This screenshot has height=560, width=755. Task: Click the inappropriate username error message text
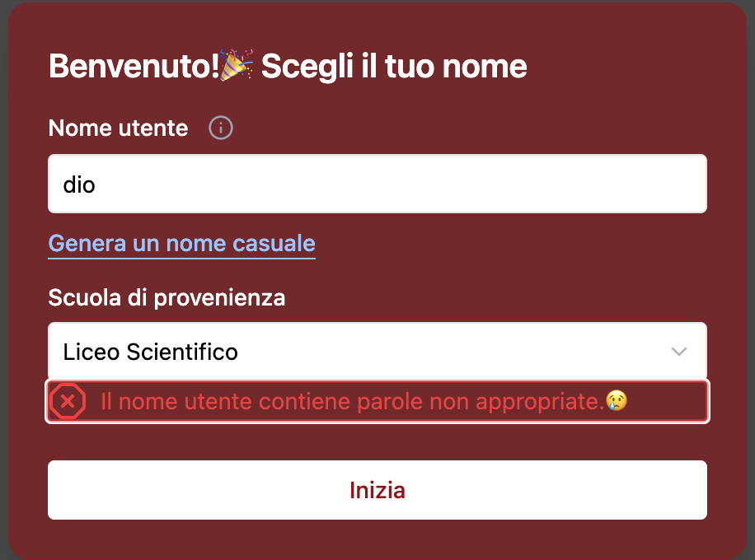coord(352,402)
